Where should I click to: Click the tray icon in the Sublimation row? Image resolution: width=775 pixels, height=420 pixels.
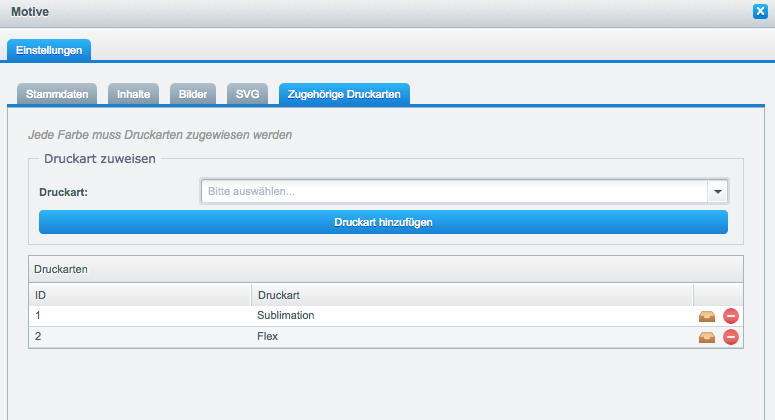coord(707,316)
